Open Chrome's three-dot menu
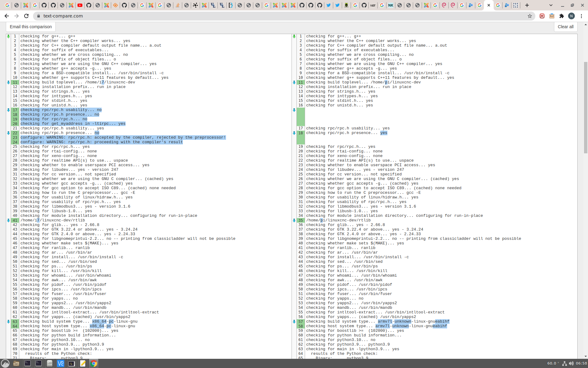 tap(581, 16)
